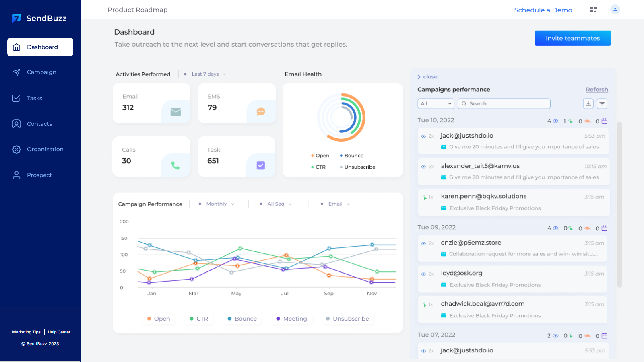Screen dimensions: 644x362
Task: Click the Email envelope icon in activities card
Action: point(175,112)
